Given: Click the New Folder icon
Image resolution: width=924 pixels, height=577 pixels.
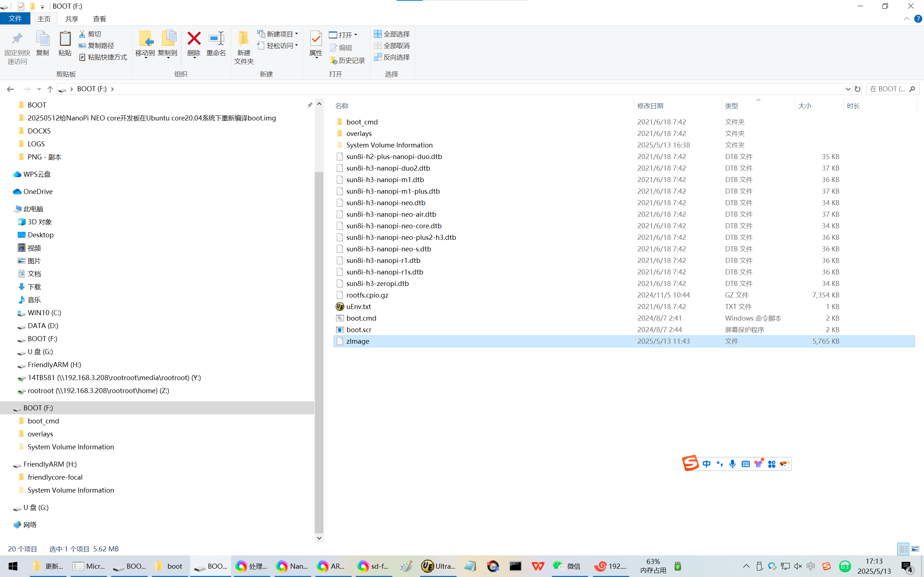Looking at the screenshot, I should [x=244, y=39].
